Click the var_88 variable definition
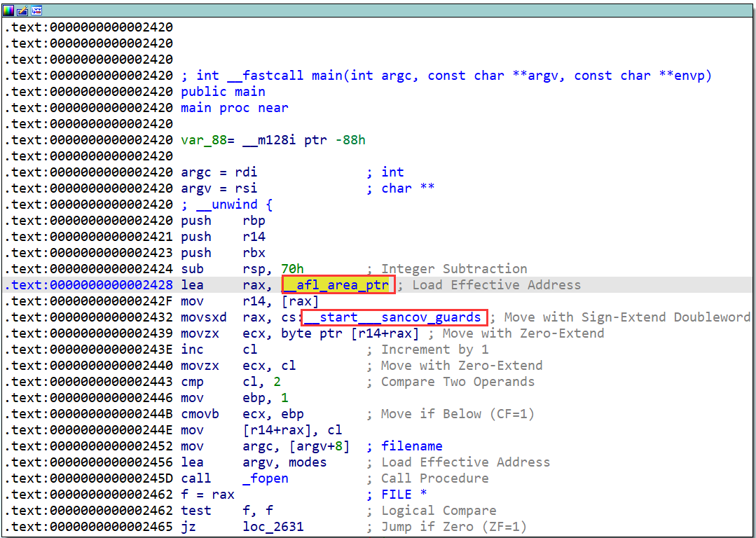The image size is (756, 538). tap(273, 140)
